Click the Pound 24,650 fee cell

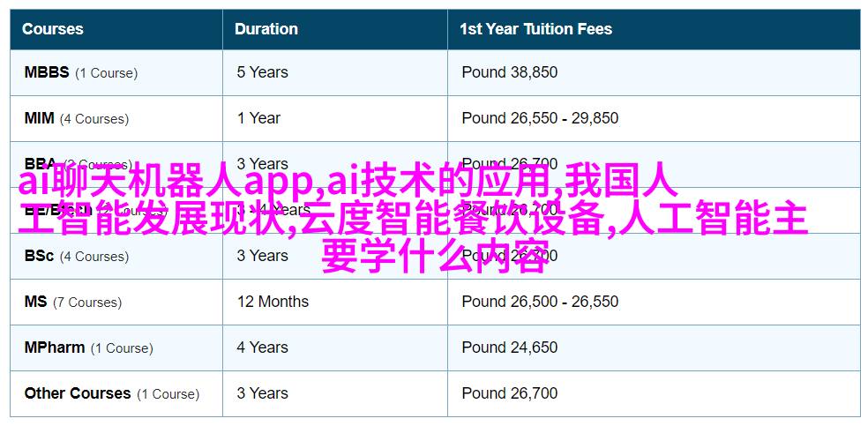pos(509,348)
